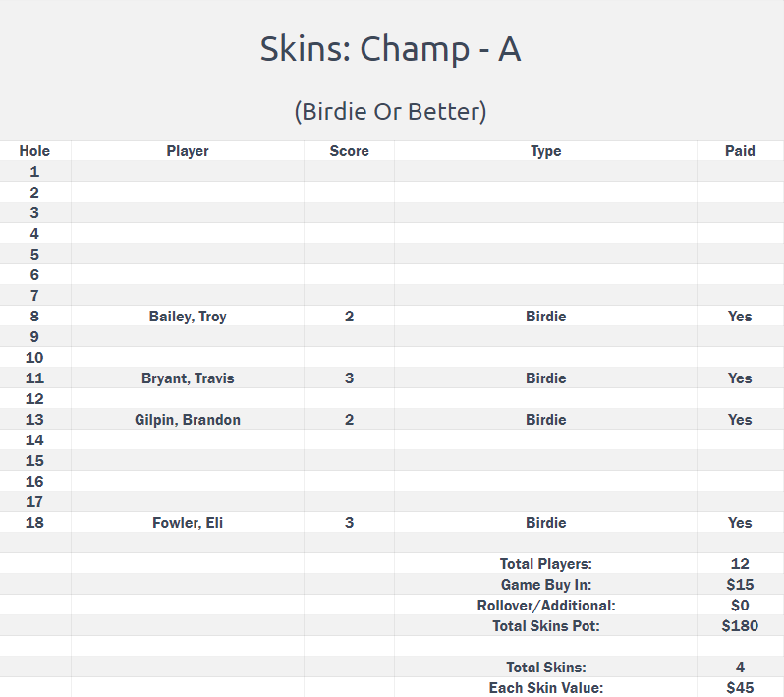Click player name Bailey, Troy
Image resolution: width=784 pixels, height=697 pixels.
click(188, 317)
